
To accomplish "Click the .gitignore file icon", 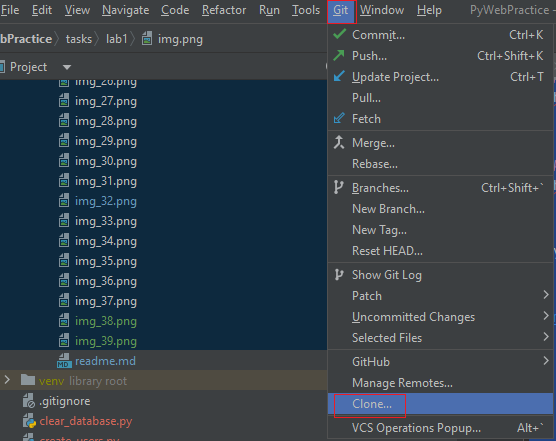I will click(28, 401).
